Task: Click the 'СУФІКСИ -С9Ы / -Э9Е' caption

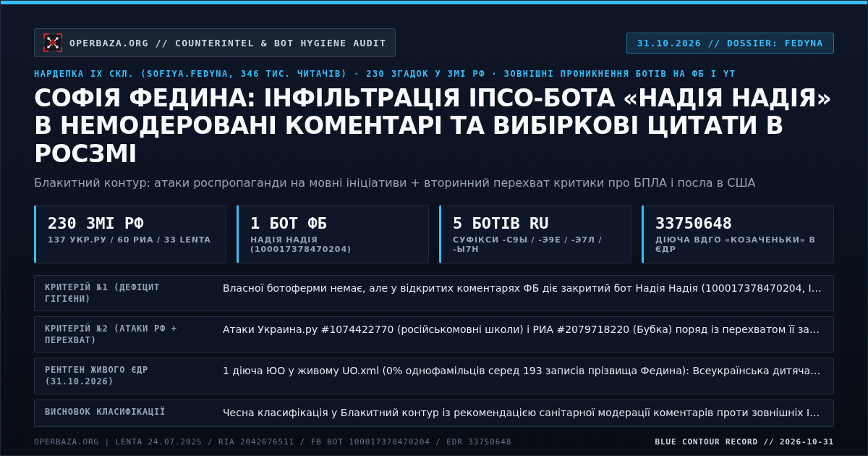Action: click(527, 244)
